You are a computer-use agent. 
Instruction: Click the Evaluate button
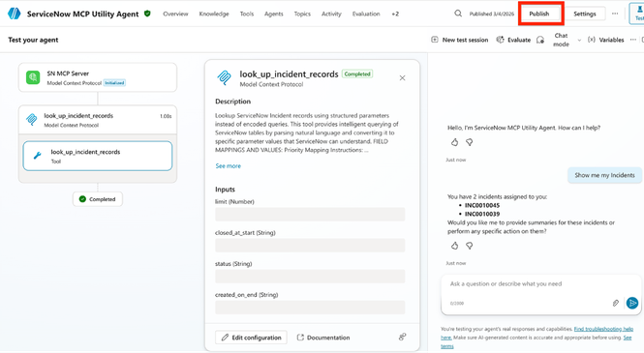513,40
